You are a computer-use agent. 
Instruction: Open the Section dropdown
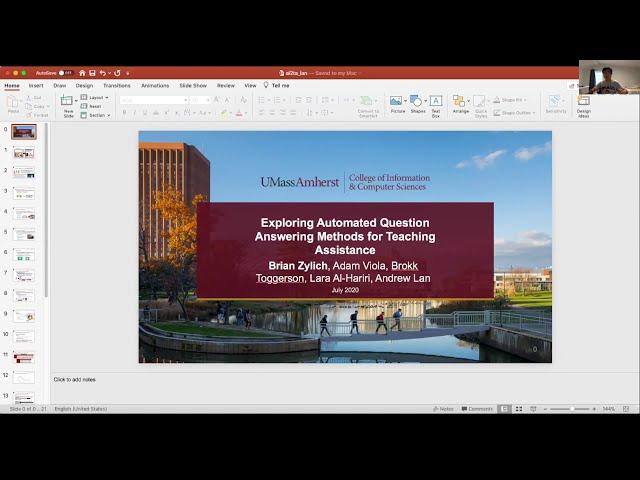pyautogui.click(x=96, y=115)
